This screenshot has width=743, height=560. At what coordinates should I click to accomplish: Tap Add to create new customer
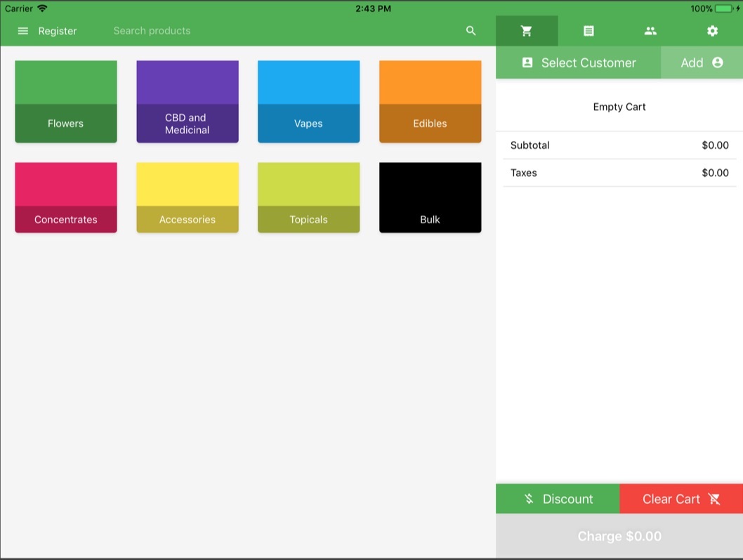[702, 62]
